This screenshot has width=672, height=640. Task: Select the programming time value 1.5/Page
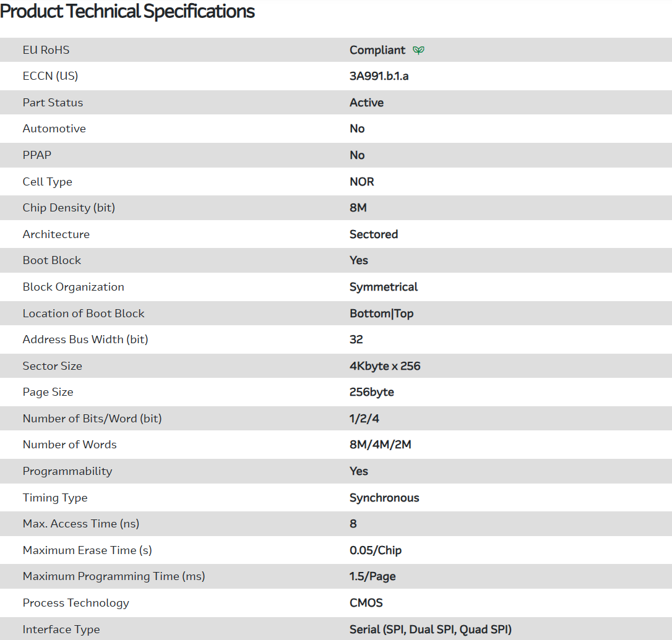[373, 576]
